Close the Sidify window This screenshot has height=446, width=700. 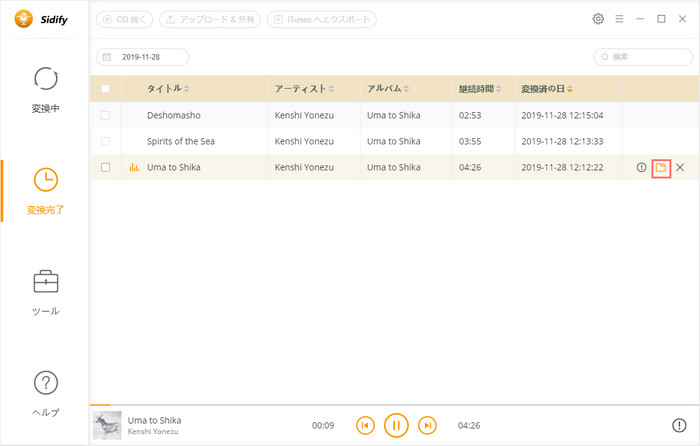tap(682, 19)
